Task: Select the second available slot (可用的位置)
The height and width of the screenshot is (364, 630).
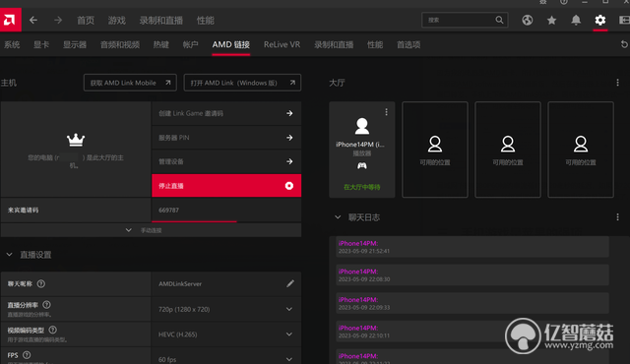Action: point(508,150)
